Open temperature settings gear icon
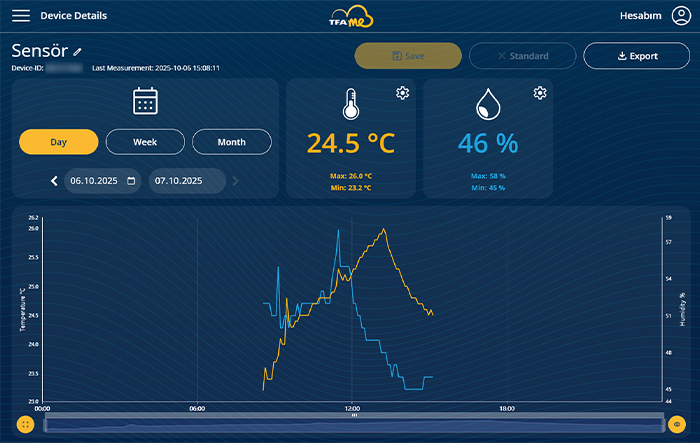700x443 pixels. (x=402, y=93)
